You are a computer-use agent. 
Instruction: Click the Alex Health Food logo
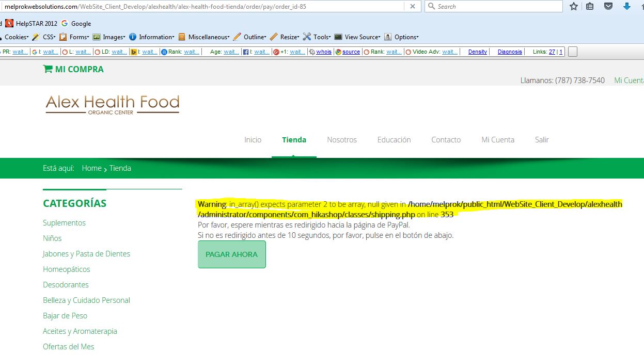click(x=113, y=104)
